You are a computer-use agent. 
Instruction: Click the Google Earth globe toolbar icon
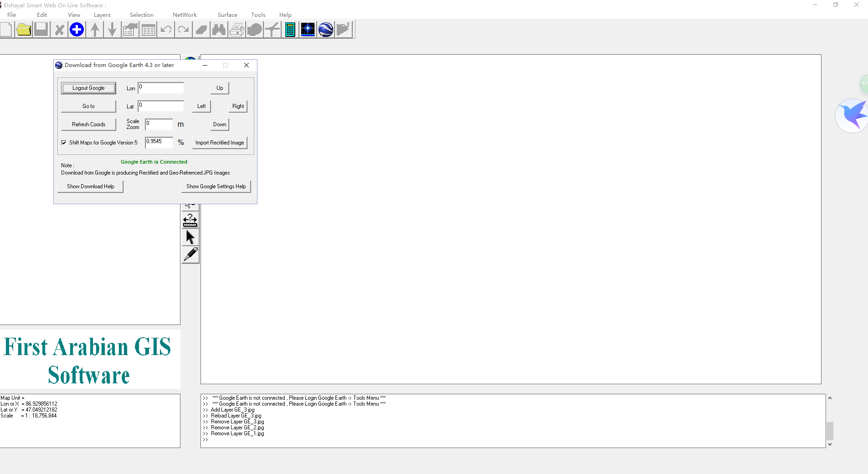(326, 30)
